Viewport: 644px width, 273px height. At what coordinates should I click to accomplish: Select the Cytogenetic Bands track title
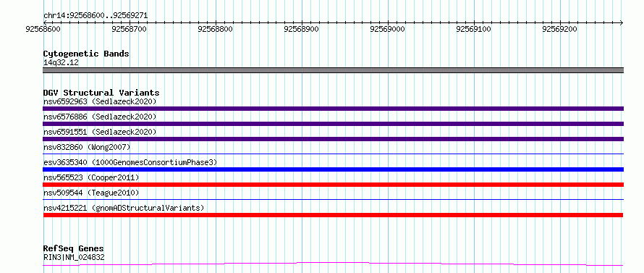86,54
